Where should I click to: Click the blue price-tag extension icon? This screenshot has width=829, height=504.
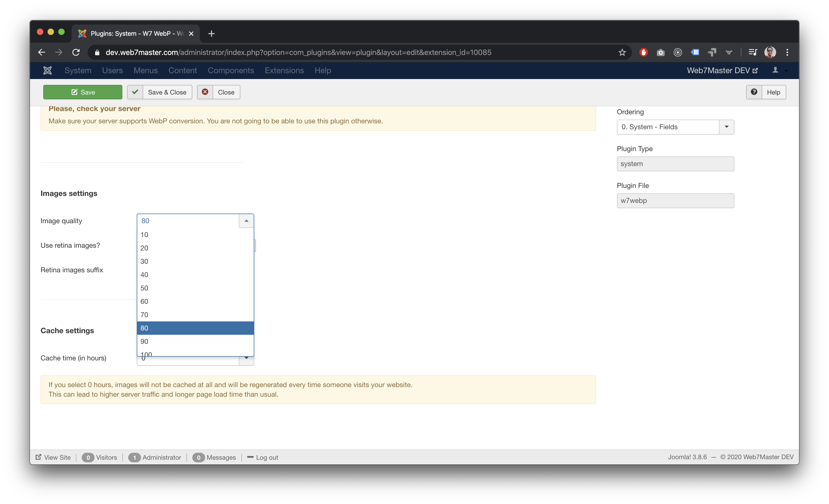point(695,52)
